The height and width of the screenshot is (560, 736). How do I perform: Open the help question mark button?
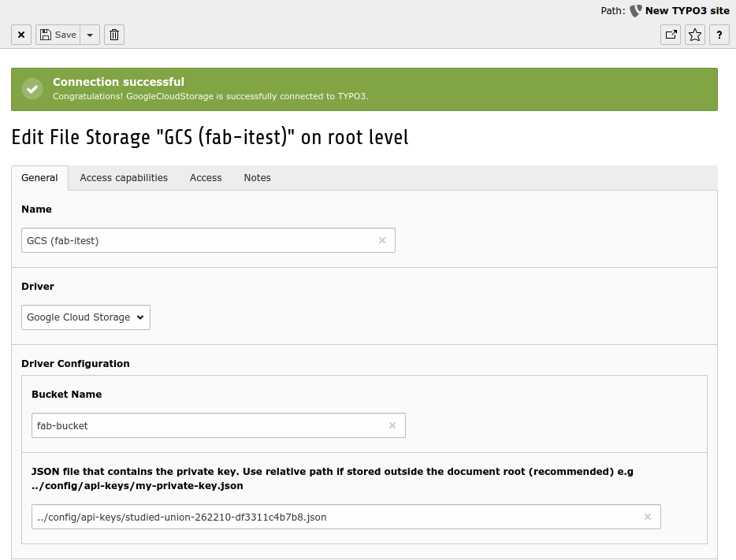click(719, 35)
